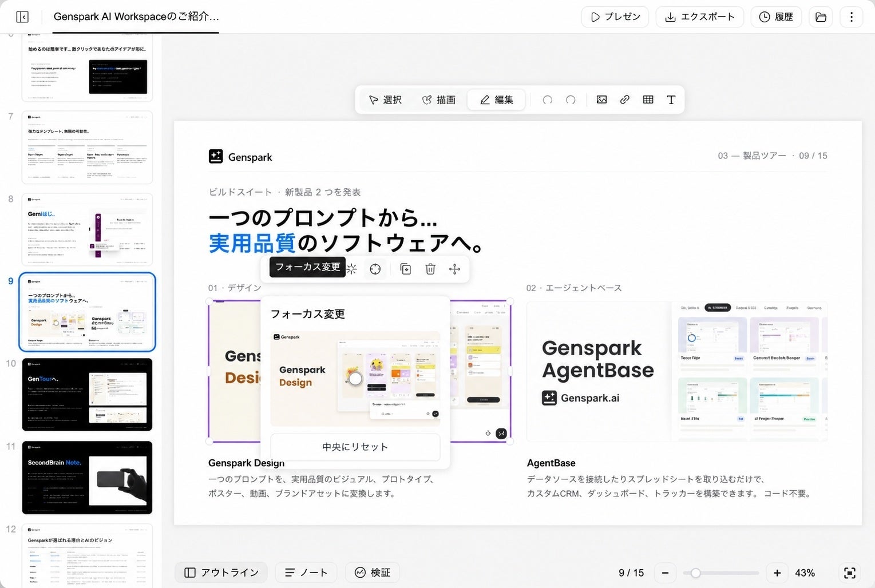Switch to the 描画 draw mode
Image resolution: width=875 pixels, height=588 pixels.
pos(439,100)
